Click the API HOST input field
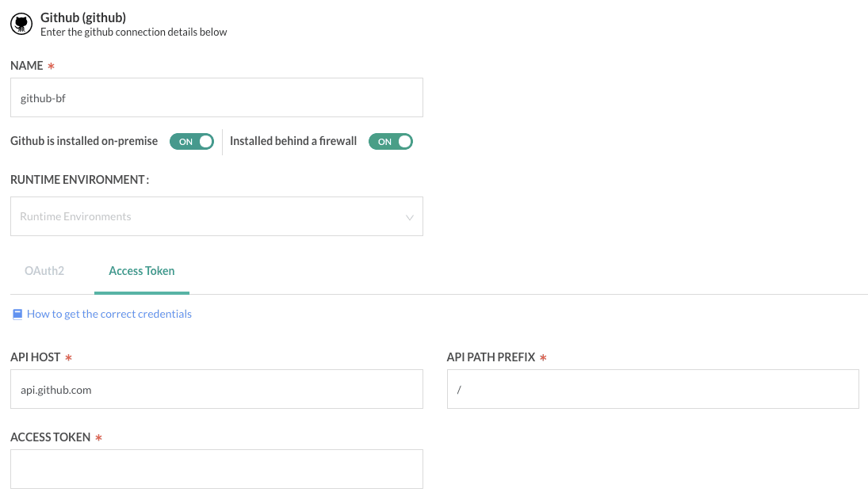Image resolution: width=868 pixels, height=496 pixels. [216, 389]
